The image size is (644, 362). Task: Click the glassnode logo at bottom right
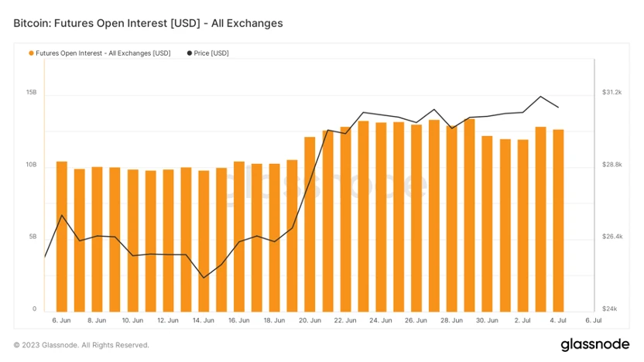592,343
